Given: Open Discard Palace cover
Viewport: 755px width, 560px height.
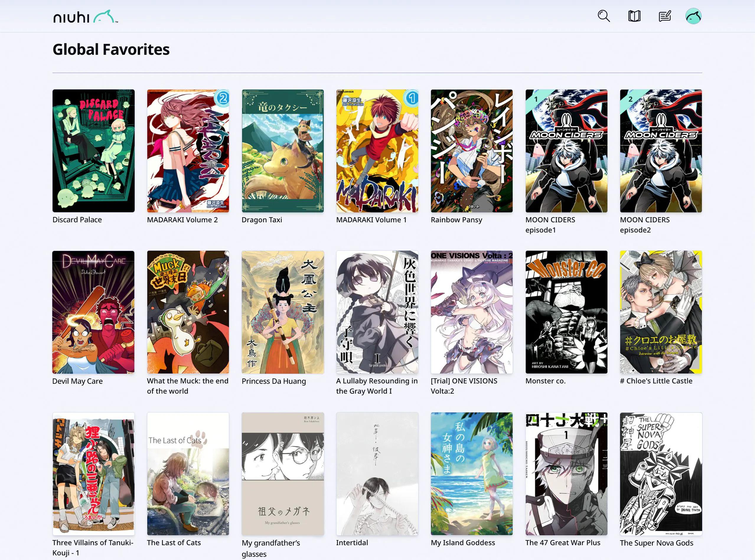Looking at the screenshot, I should point(94,151).
